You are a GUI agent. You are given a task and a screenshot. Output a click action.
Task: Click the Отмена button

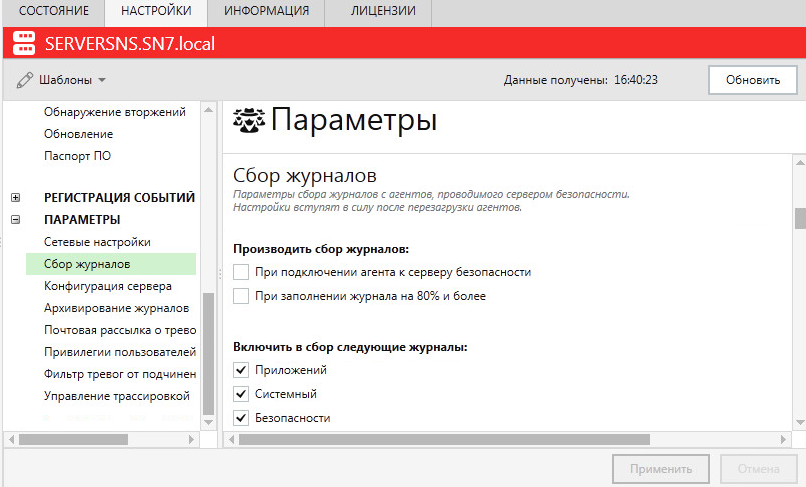pos(758,469)
